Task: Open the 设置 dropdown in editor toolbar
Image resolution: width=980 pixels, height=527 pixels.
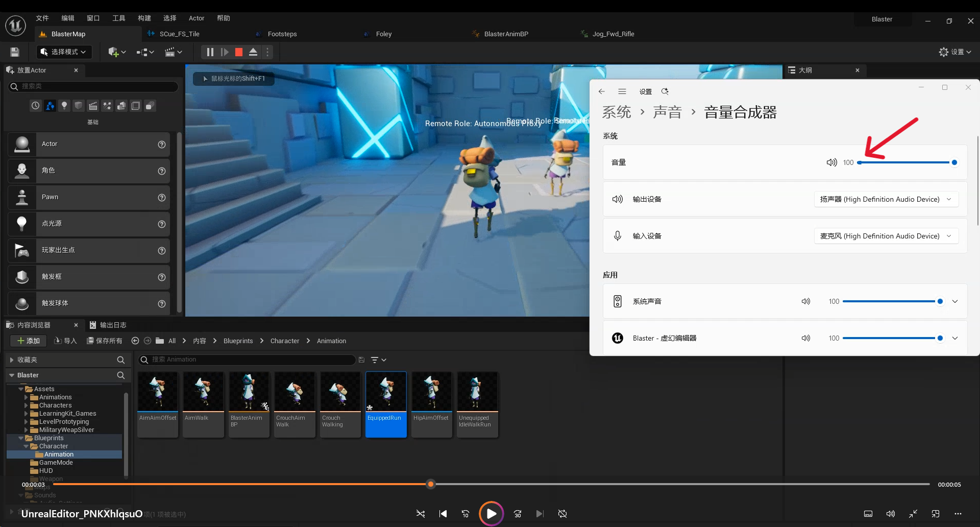Action: 955,52
